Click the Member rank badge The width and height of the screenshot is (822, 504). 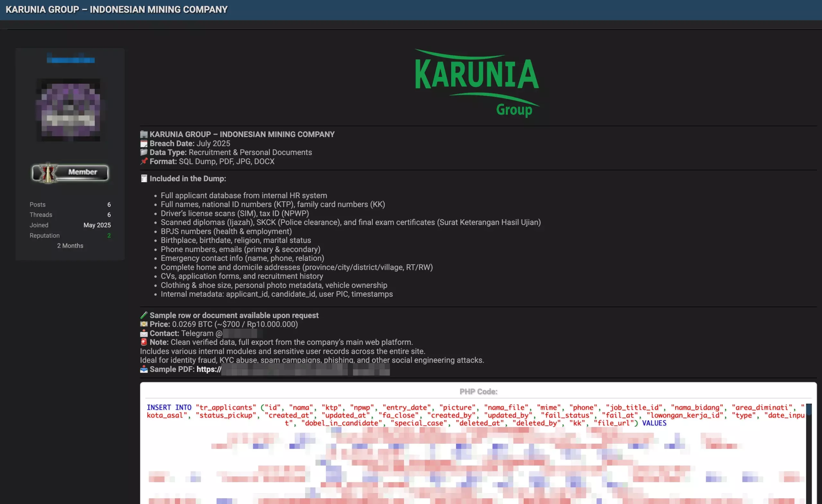[x=70, y=173]
